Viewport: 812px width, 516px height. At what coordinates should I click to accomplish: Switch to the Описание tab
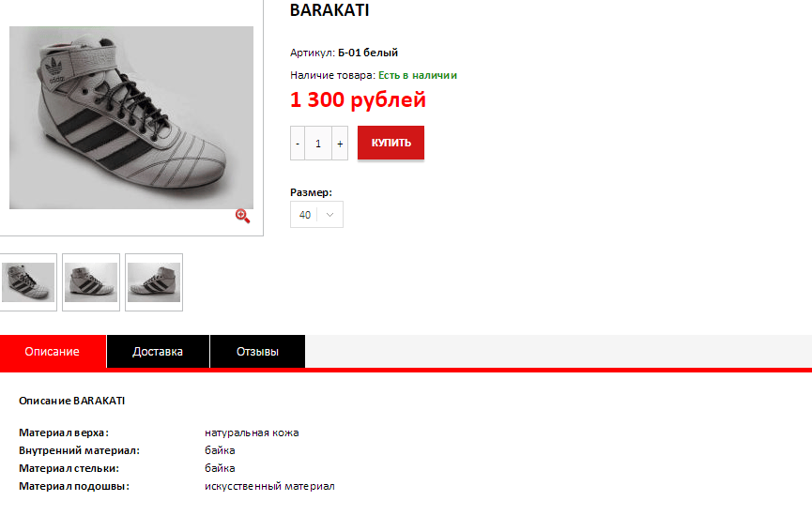(x=53, y=352)
